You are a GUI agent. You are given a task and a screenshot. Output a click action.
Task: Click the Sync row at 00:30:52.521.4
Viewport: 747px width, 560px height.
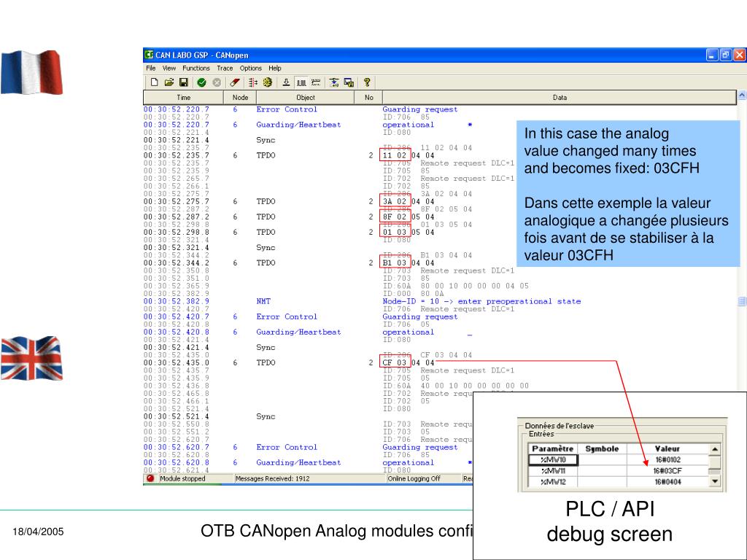209,416
